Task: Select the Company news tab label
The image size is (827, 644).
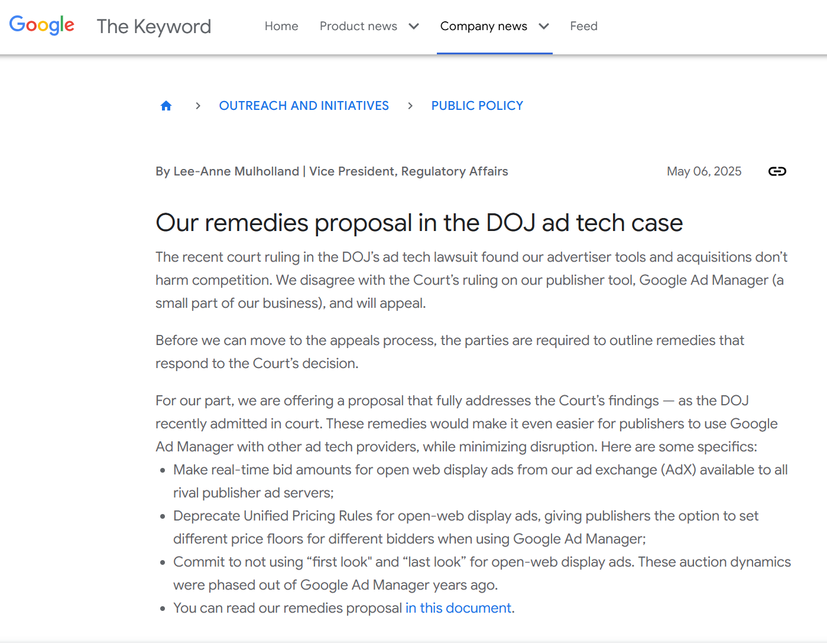Action: click(484, 26)
